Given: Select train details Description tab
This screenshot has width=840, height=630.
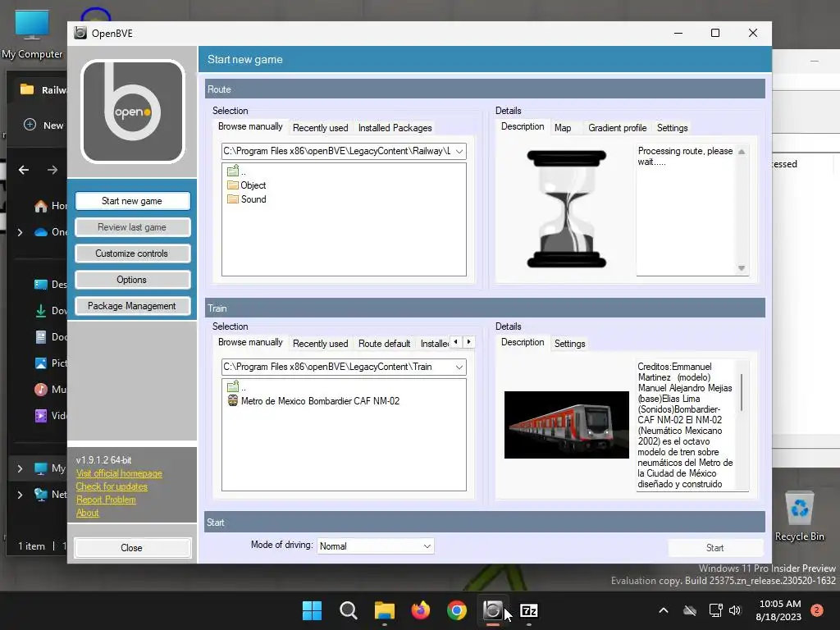Looking at the screenshot, I should (x=523, y=342).
